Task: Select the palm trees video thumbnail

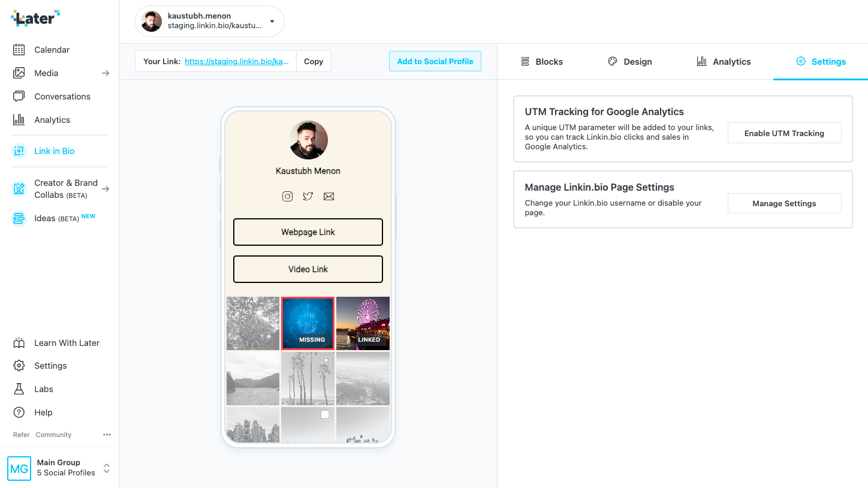Action: coord(308,378)
